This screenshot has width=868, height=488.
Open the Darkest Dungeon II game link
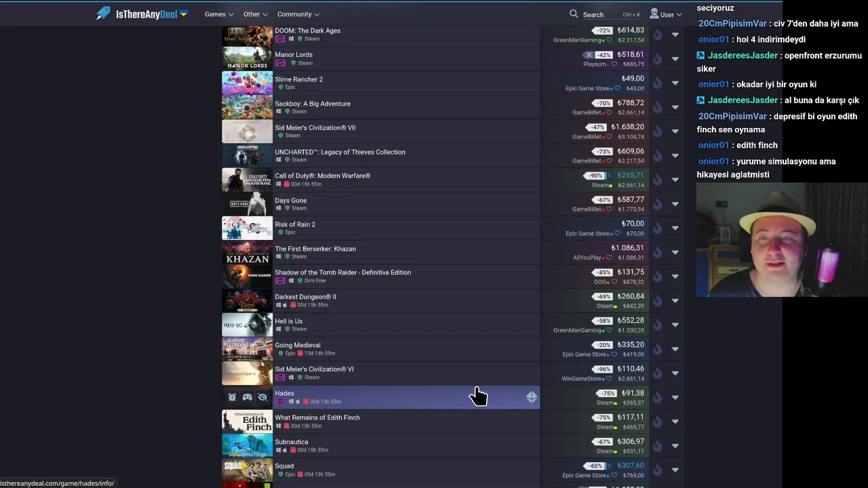coord(305,297)
